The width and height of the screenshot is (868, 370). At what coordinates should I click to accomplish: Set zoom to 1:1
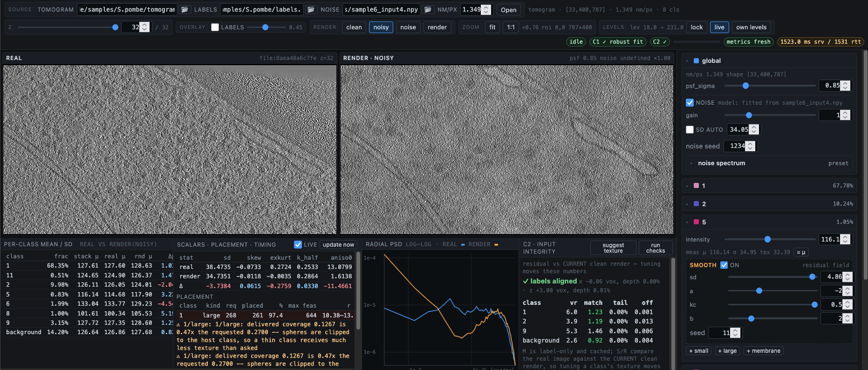click(511, 27)
